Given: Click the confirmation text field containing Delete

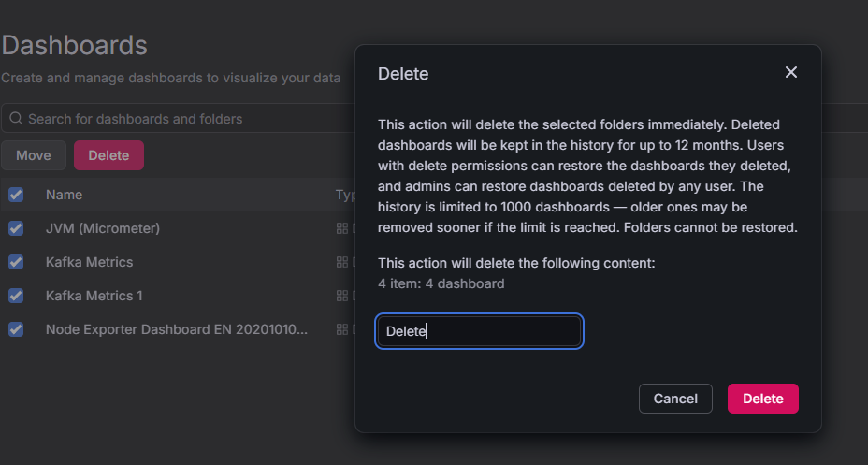Looking at the screenshot, I should pyautogui.click(x=479, y=331).
